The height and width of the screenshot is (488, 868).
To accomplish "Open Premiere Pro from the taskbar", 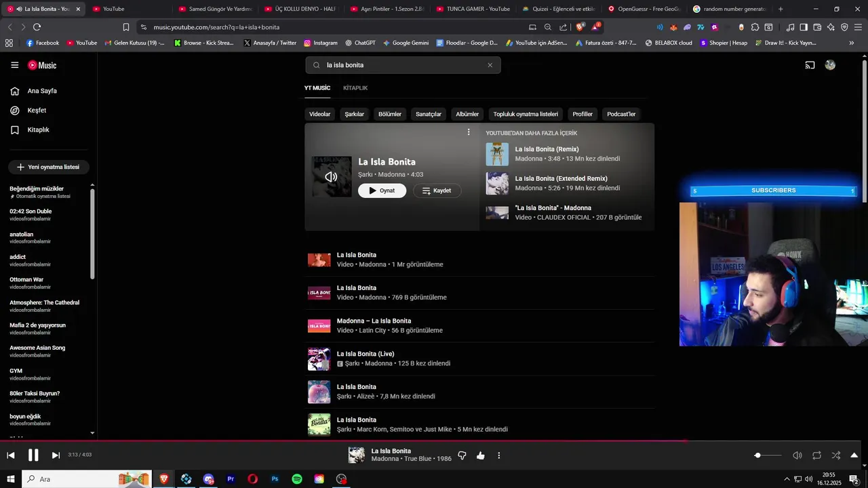I will [x=231, y=479].
